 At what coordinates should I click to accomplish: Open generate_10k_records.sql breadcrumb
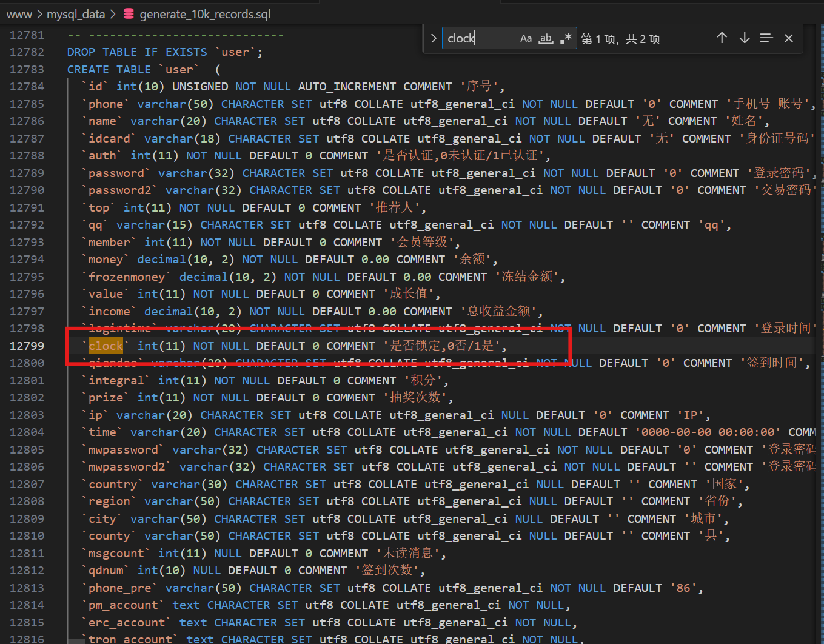click(x=205, y=14)
